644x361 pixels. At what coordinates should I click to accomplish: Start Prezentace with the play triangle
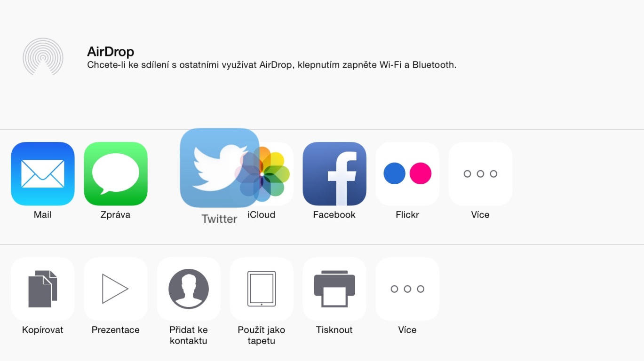coord(116,289)
